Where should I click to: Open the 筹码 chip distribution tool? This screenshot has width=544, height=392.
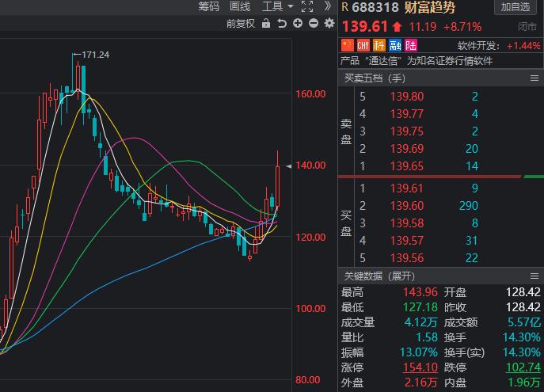209,6
